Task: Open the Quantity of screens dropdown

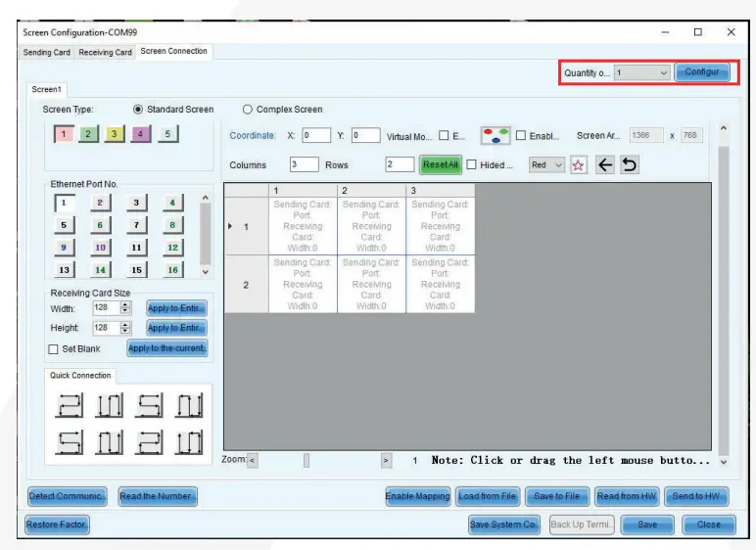Action: coord(641,72)
